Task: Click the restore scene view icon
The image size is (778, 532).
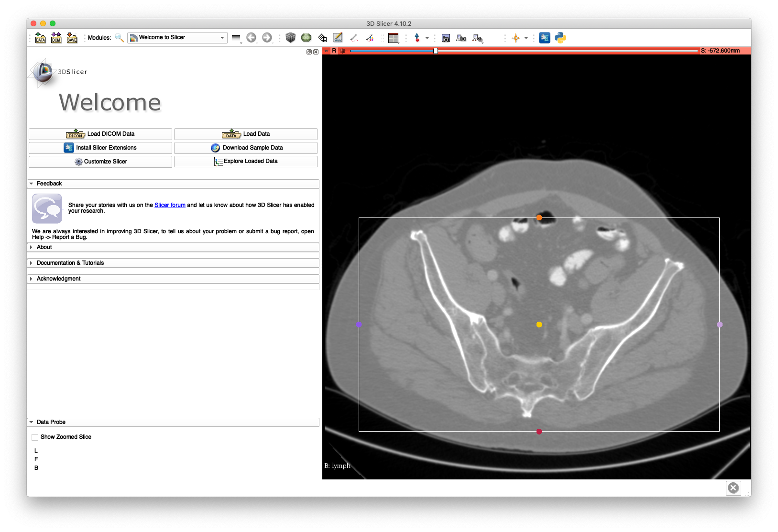Action: click(477, 38)
